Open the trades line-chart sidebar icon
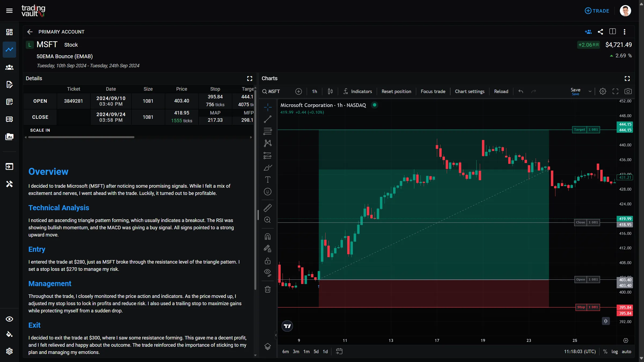 (9, 50)
